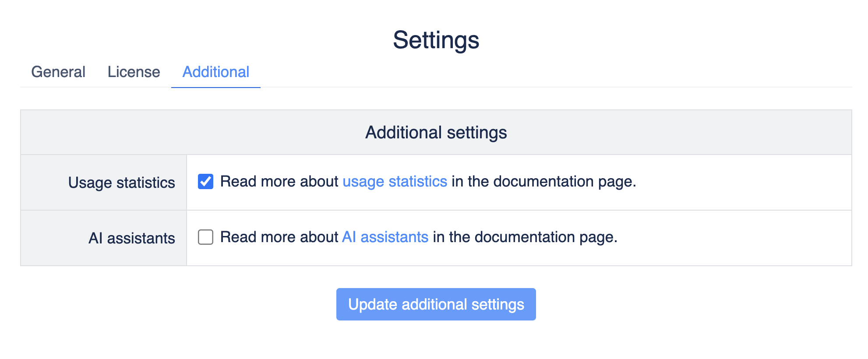Viewport: 868px width, 359px height.
Task: Click the Update additional settings button
Action: (x=436, y=304)
